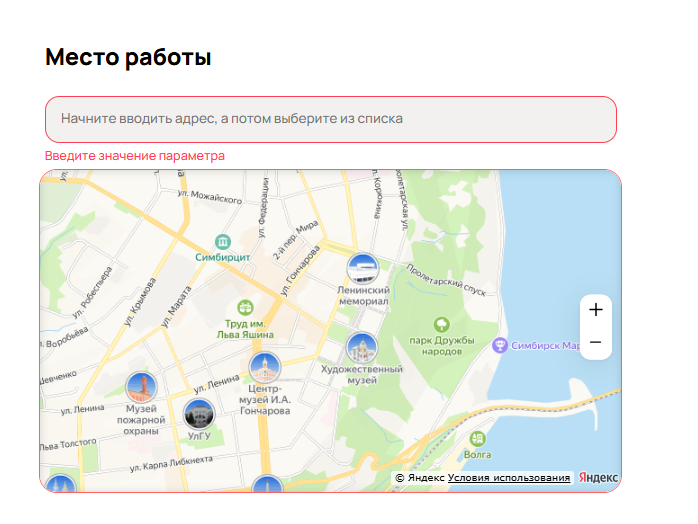Screen dimensions: 698x524
Task: Open the Симбирцит museum marker
Action: [223, 242]
